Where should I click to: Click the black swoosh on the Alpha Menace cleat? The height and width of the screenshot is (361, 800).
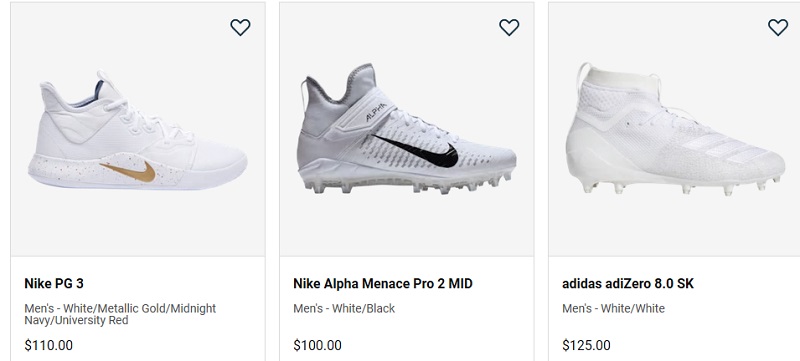click(x=423, y=151)
